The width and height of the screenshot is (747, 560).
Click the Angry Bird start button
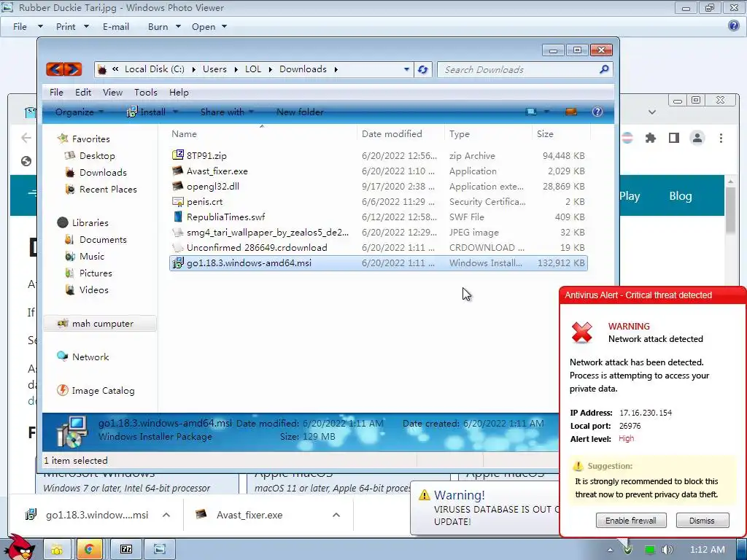[20, 547]
